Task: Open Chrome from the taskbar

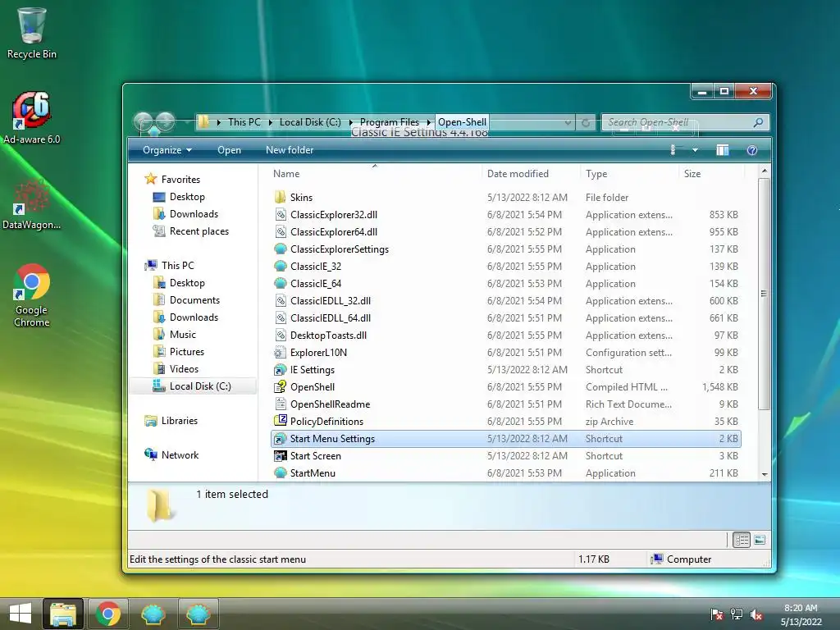Action: (107, 614)
